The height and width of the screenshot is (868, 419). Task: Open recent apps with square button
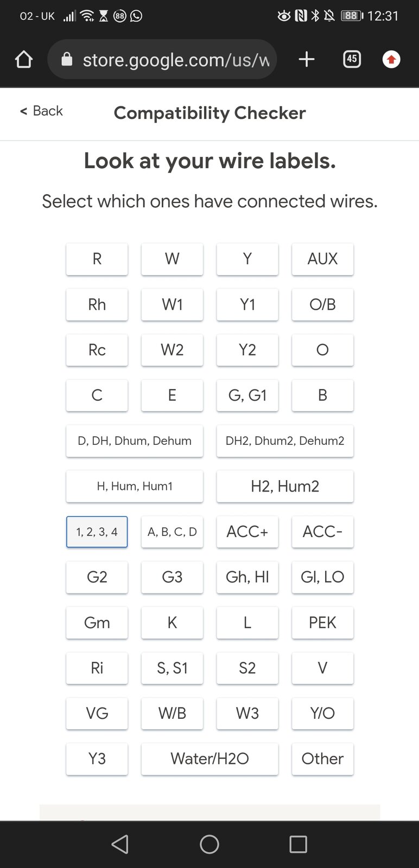coord(298,844)
